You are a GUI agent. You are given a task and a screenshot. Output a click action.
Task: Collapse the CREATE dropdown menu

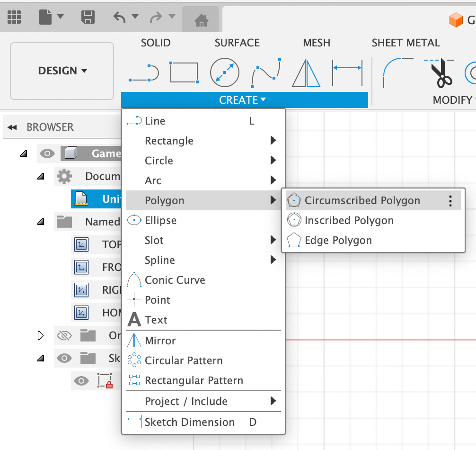point(244,100)
